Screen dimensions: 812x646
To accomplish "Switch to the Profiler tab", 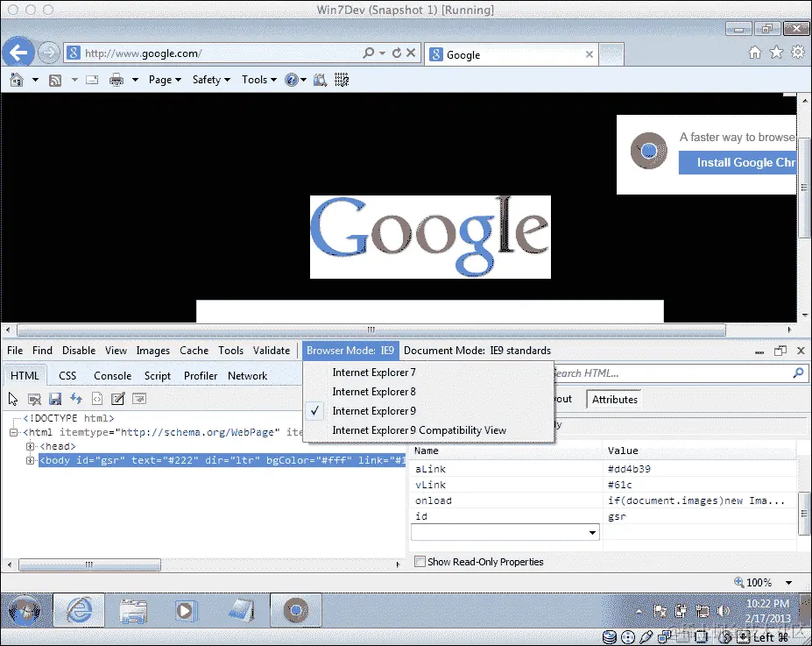I will pyautogui.click(x=201, y=376).
